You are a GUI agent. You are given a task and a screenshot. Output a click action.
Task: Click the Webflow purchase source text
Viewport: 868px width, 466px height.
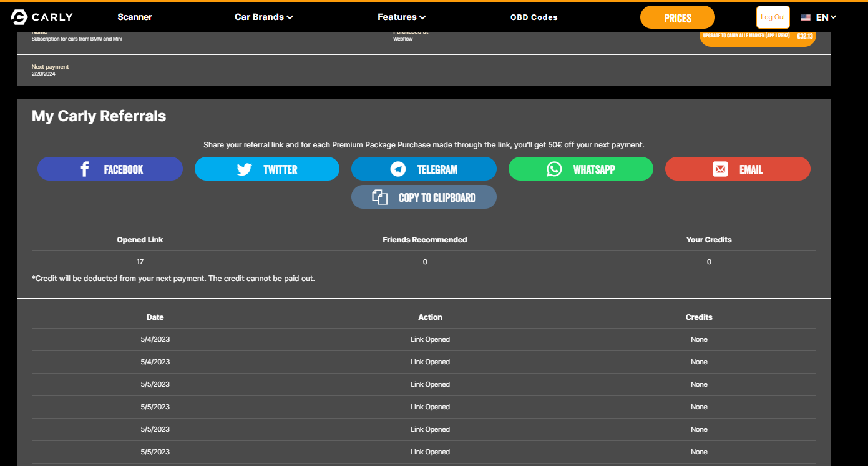[x=402, y=39]
